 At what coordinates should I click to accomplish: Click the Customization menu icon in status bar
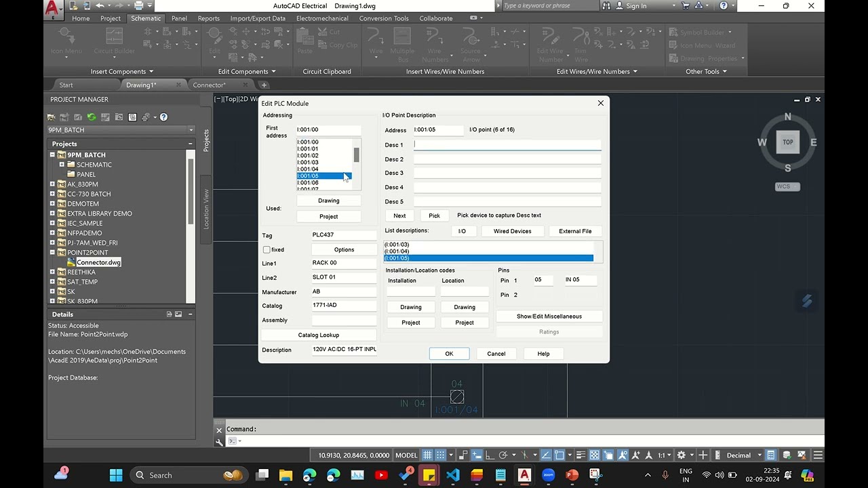tap(818, 455)
